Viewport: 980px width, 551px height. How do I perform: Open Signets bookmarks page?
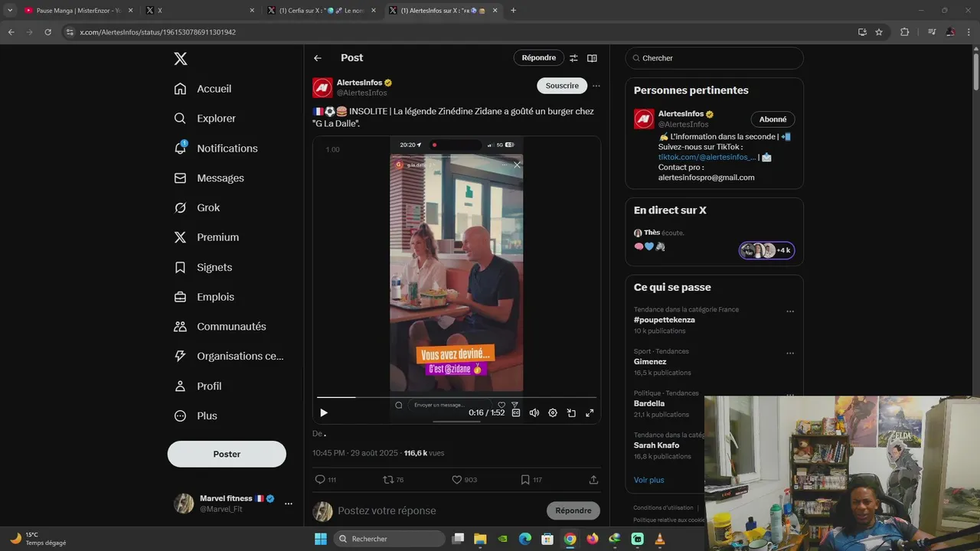[203, 267]
